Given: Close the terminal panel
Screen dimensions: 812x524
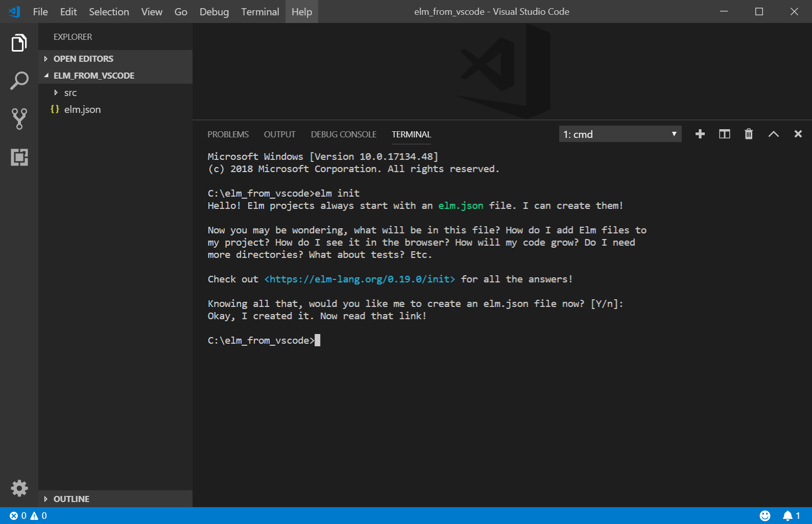Looking at the screenshot, I should coord(798,134).
